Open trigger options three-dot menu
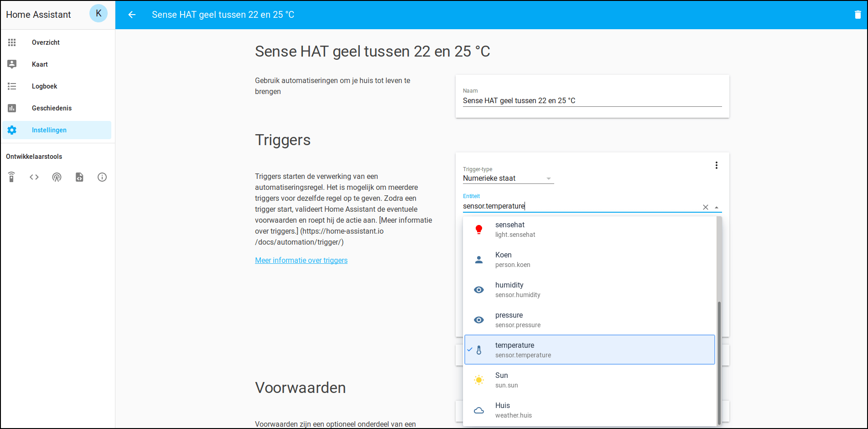Image resolution: width=868 pixels, height=429 pixels. (717, 165)
